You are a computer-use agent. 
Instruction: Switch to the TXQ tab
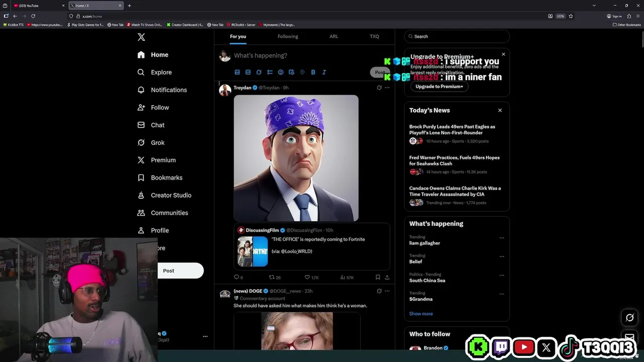coord(374,36)
